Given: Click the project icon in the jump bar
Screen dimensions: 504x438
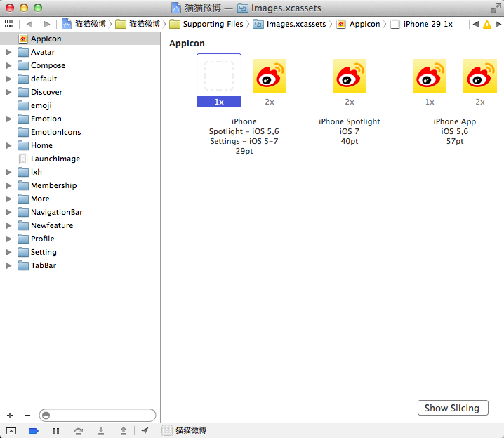Looking at the screenshot, I should [x=67, y=24].
